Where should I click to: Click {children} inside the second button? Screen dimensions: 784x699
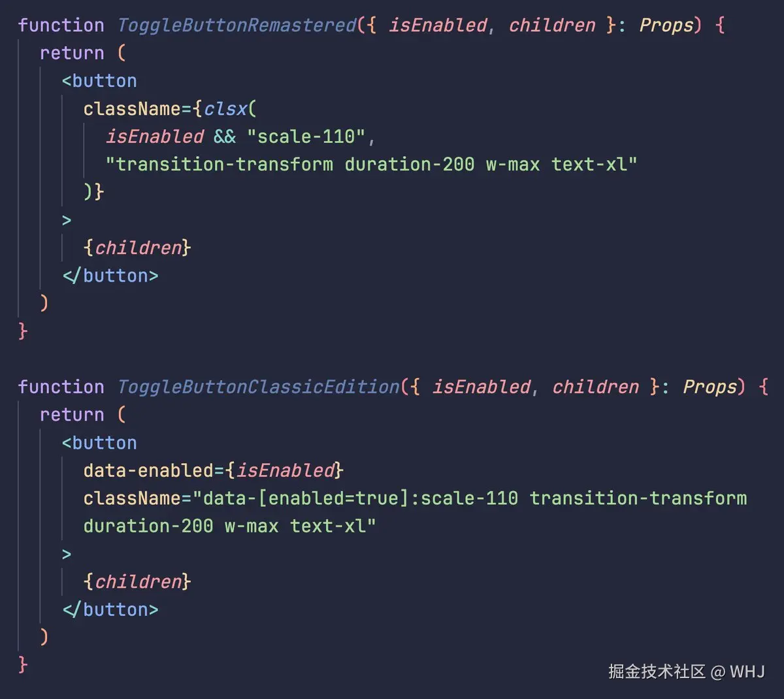point(137,581)
